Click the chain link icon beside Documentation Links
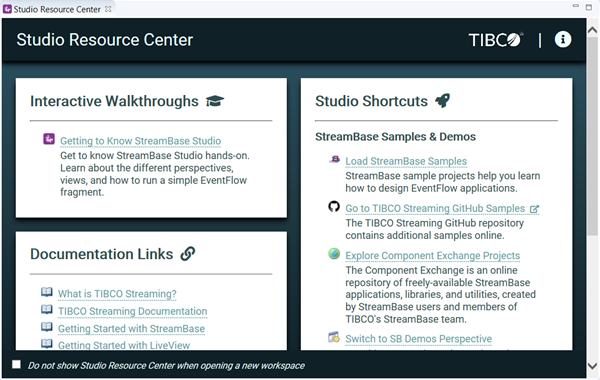Image resolution: width=600 pixels, height=380 pixels. (x=188, y=253)
